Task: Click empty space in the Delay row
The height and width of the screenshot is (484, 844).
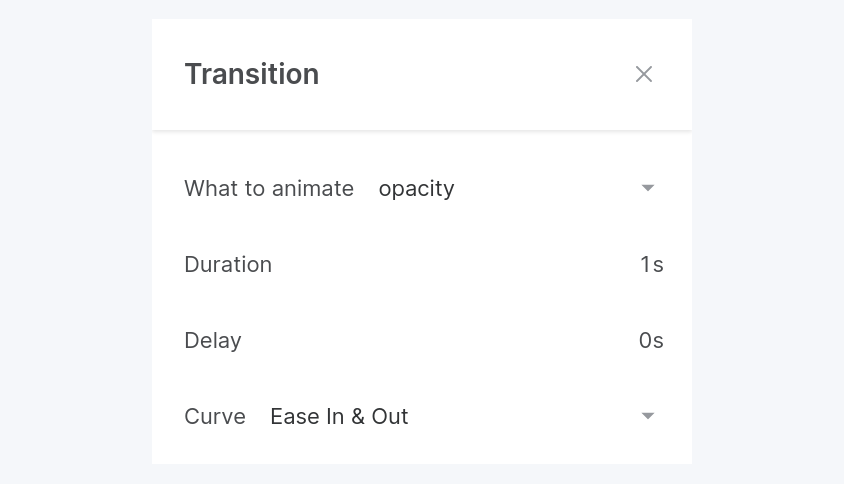Action: (440, 341)
